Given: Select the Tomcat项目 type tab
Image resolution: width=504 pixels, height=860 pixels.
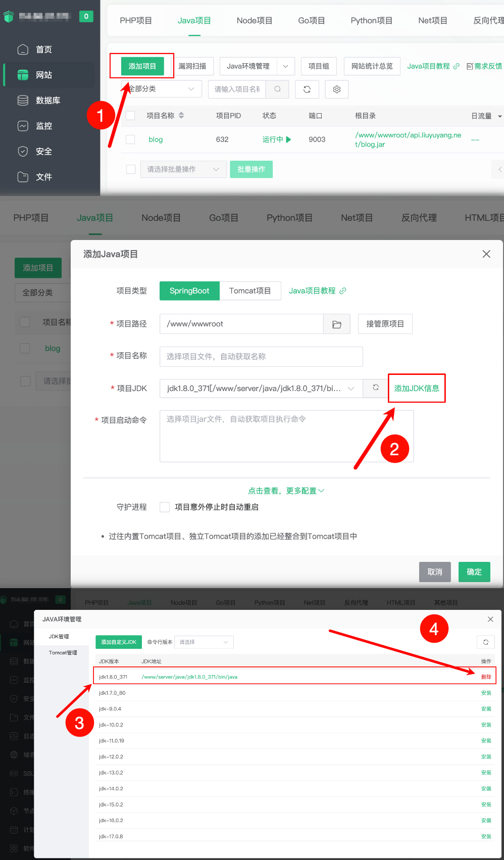Looking at the screenshot, I should pos(250,291).
